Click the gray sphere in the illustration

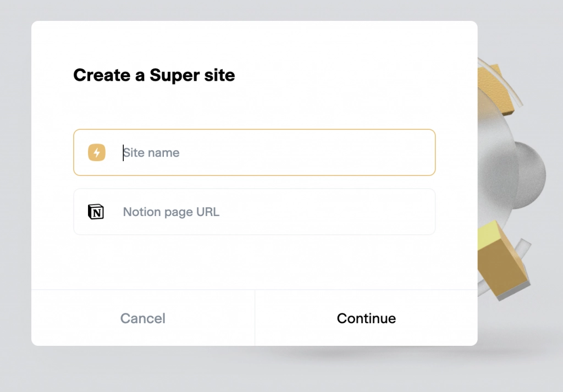[531, 175]
